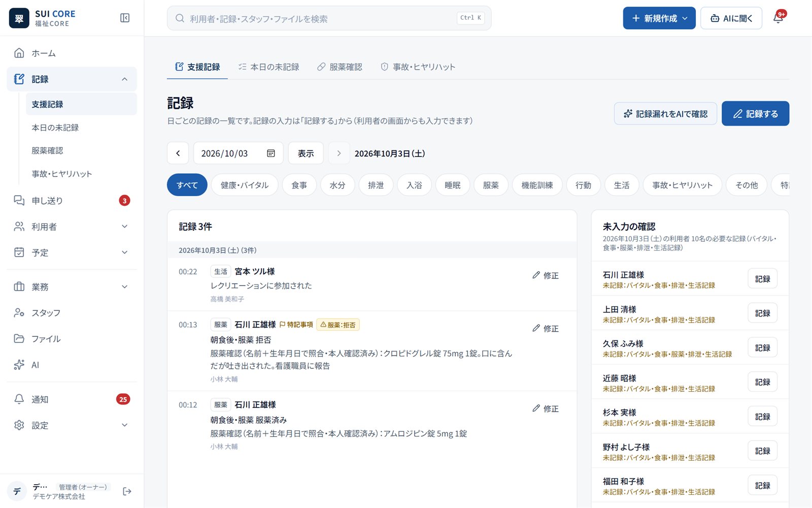This screenshot has width=812, height=508.
Task: Switch to the 服薬確認 tab
Action: 340,67
